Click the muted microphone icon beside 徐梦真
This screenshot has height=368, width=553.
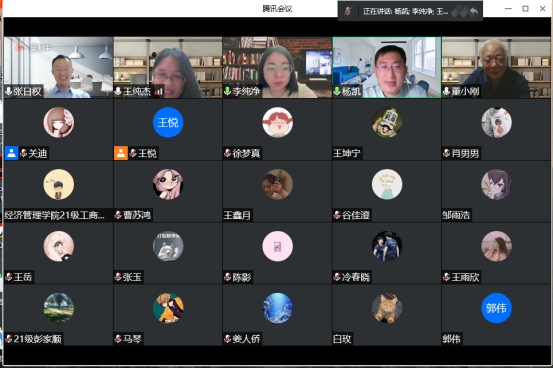coord(228,153)
